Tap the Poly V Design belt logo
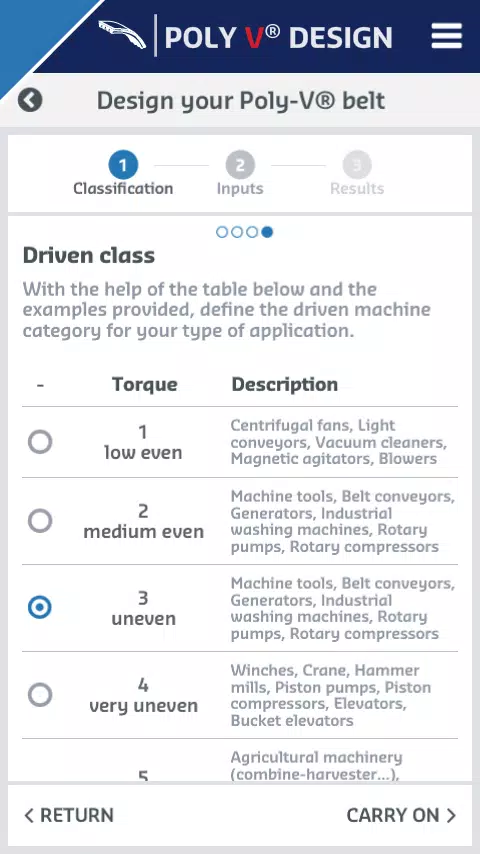The width and height of the screenshot is (480, 854). 122,35
